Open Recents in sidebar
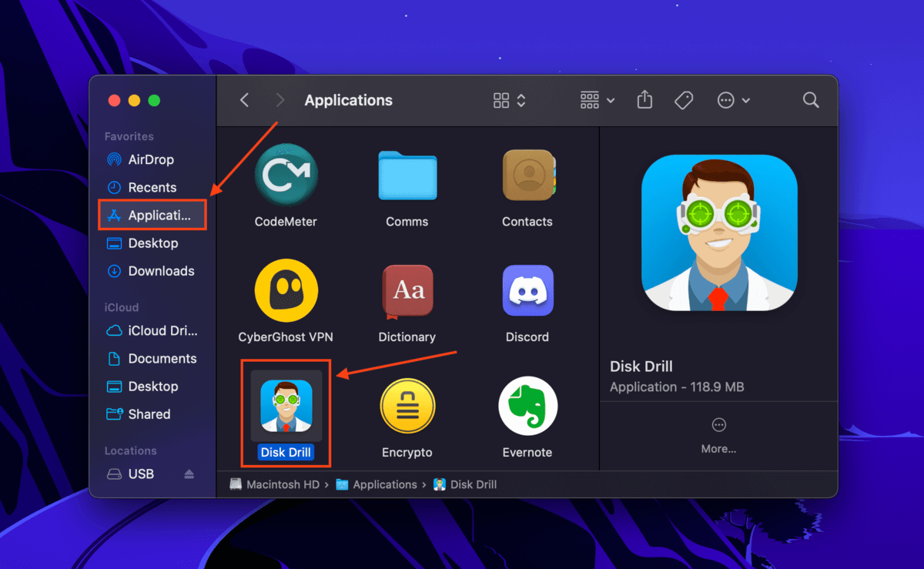The image size is (924, 569). click(x=152, y=187)
